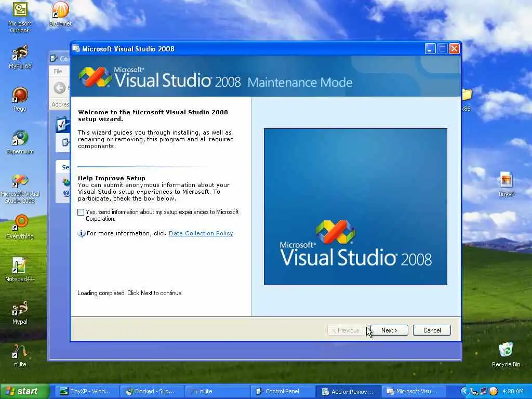Enable sending setup experiences to Microsoft

click(x=81, y=212)
